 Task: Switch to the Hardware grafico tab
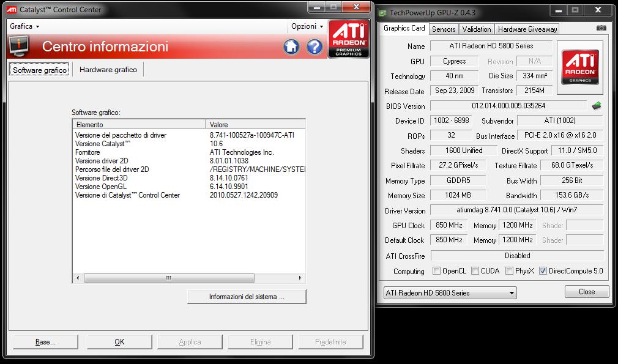tap(108, 70)
